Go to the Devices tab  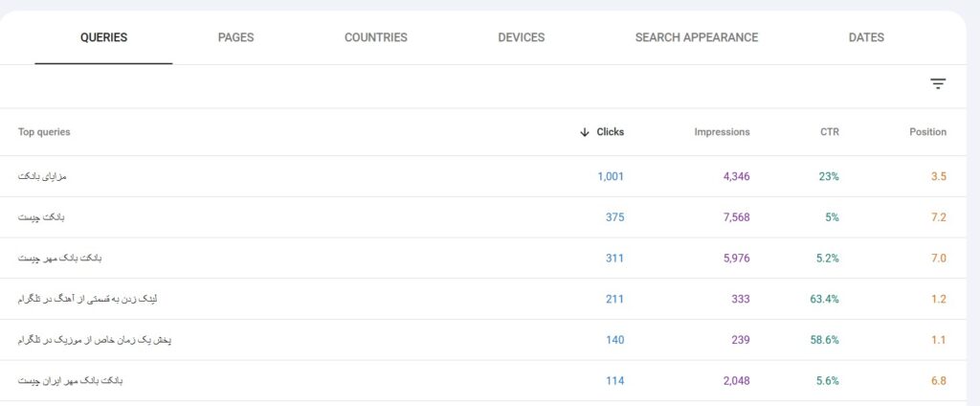coord(521,37)
